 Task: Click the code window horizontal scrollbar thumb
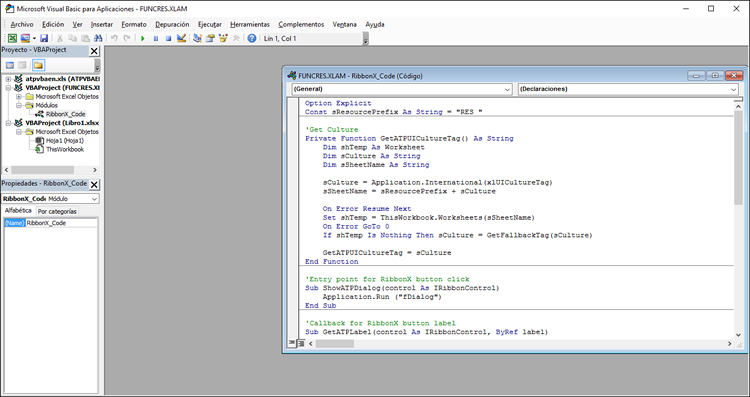[335, 343]
